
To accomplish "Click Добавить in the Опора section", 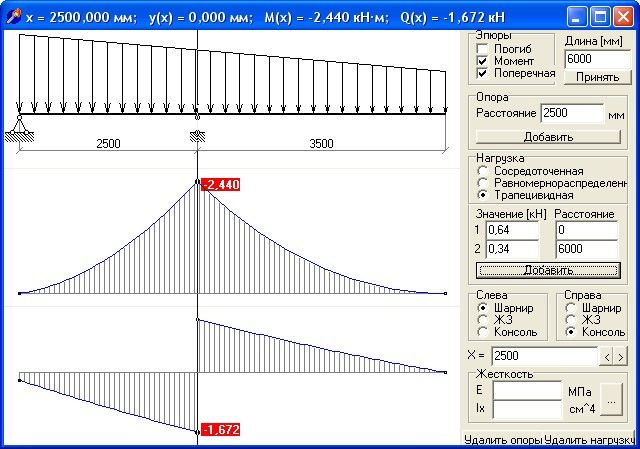I will pyautogui.click(x=548, y=137).
